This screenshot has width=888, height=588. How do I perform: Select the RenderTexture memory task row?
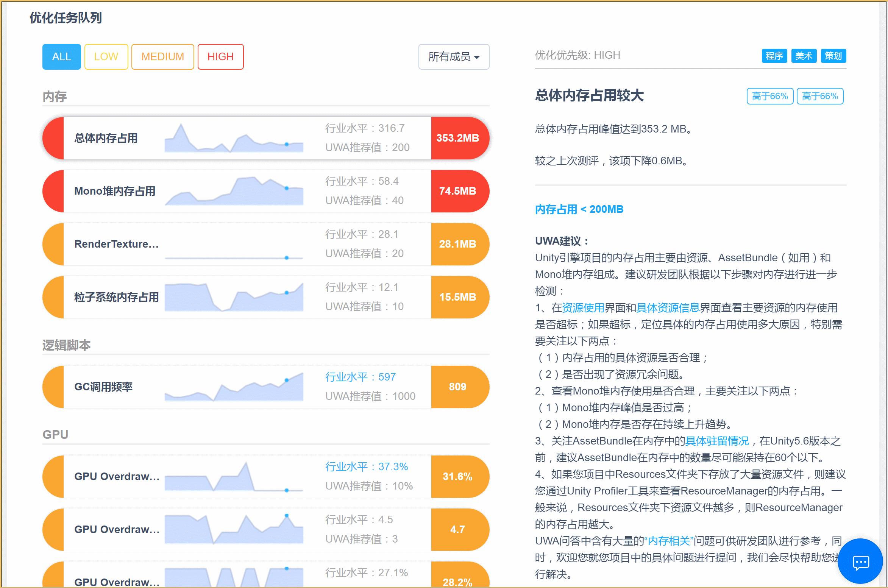[266, 244]
